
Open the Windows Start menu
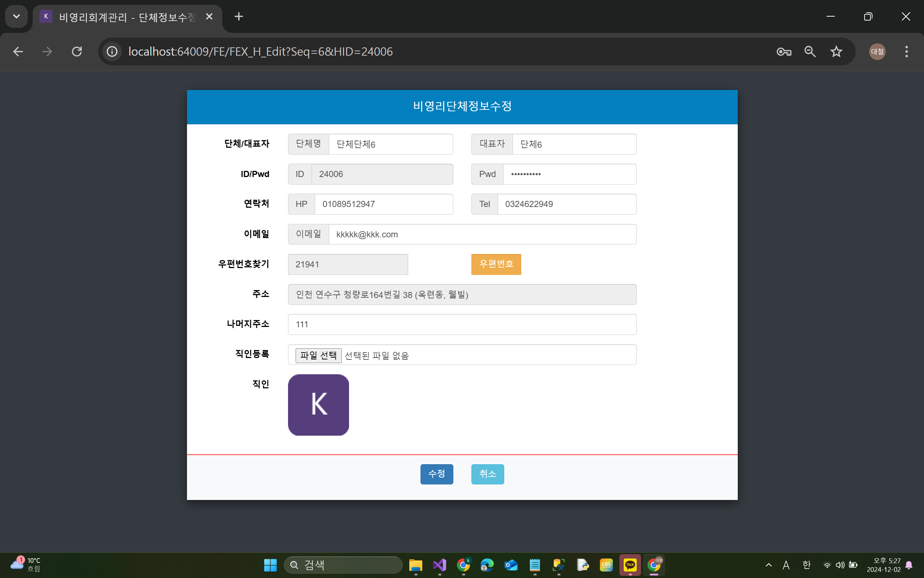coord(270,565)
